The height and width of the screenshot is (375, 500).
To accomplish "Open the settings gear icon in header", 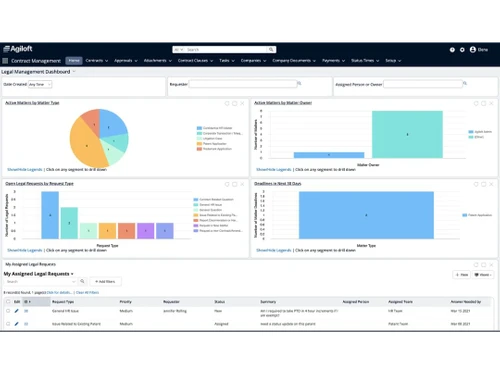I will coord(462,50).
